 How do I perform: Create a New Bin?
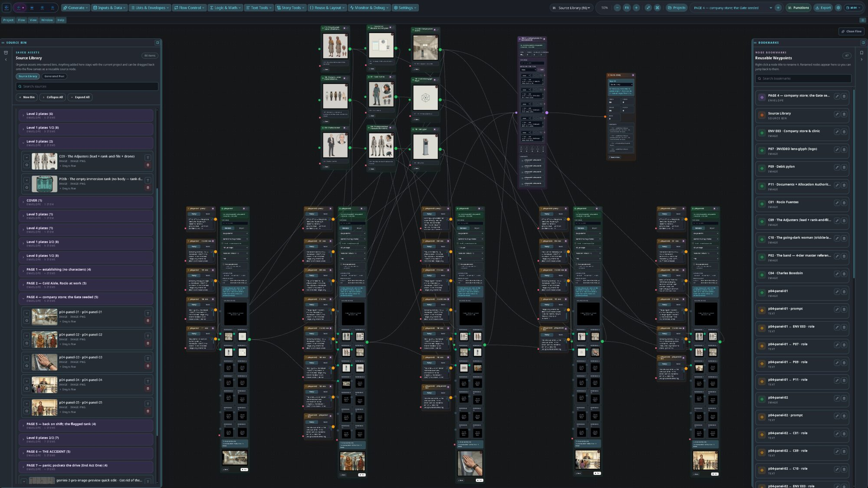(x=26, y=97)
